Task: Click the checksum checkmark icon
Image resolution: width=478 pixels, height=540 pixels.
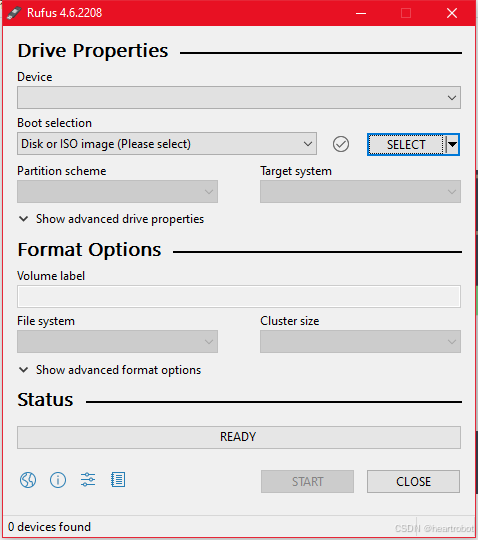Action: (341, 144)
